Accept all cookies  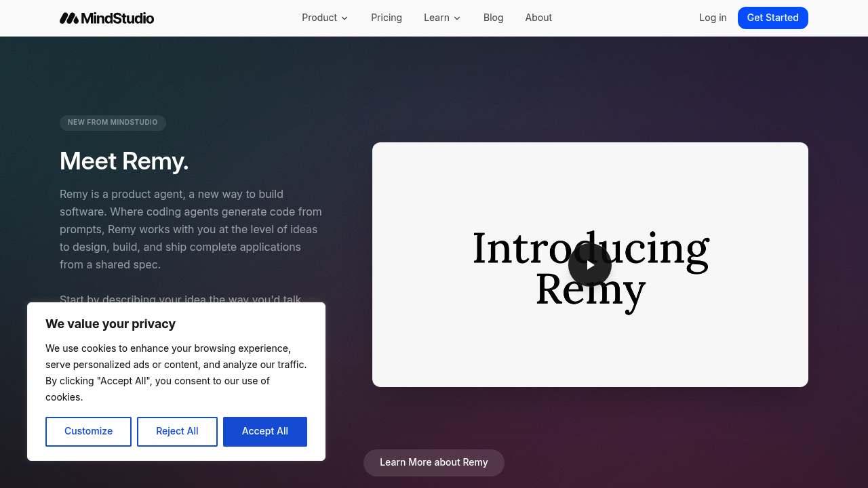(265, 432)
